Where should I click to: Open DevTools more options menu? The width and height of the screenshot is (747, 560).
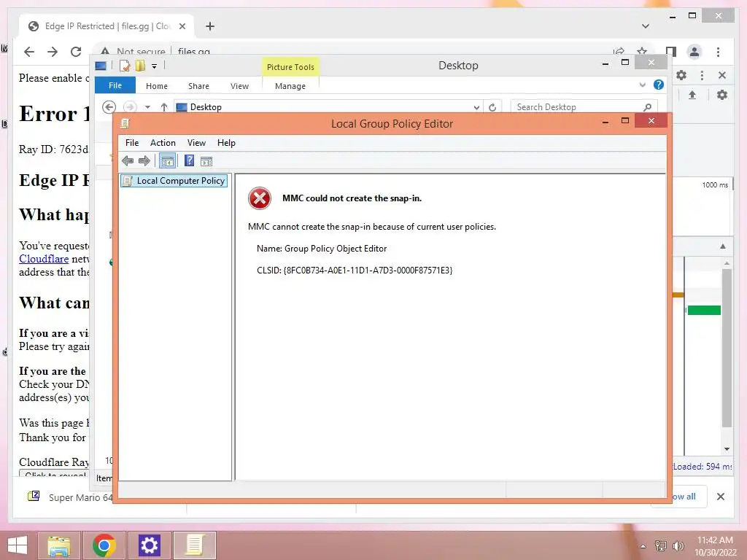click(702, 75)
